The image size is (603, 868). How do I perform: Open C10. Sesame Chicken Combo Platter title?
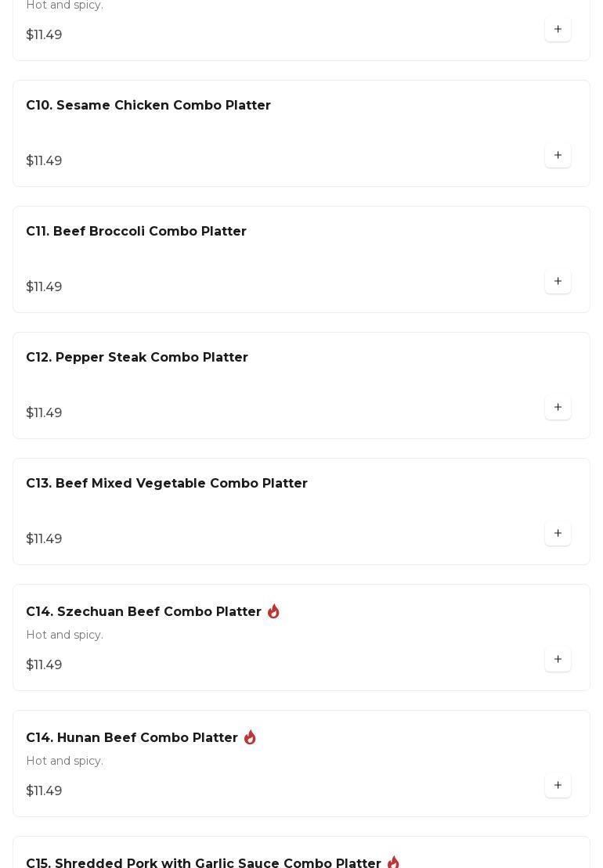(148, 105)
